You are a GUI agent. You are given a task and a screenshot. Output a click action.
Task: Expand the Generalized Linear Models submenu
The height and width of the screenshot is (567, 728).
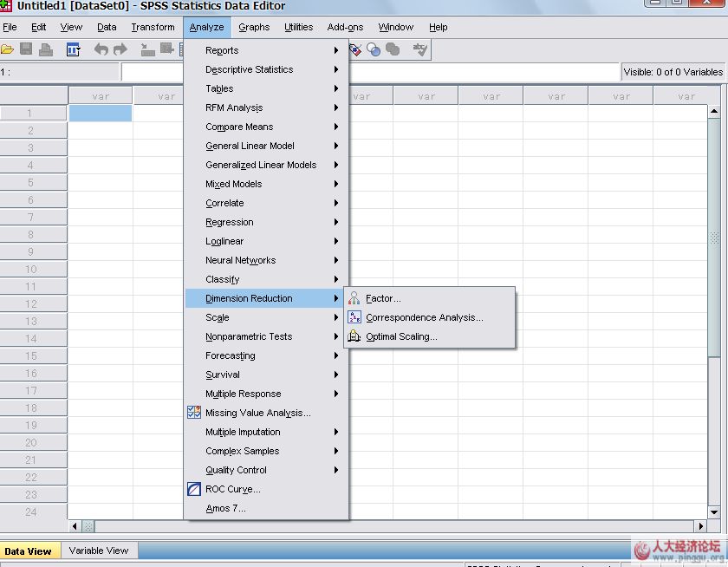[267, 165]
